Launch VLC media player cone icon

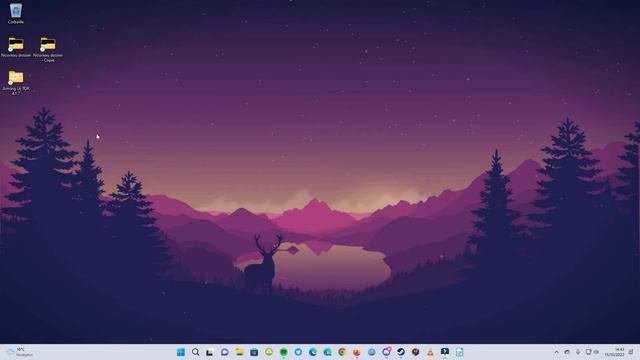tap(430, 352)
